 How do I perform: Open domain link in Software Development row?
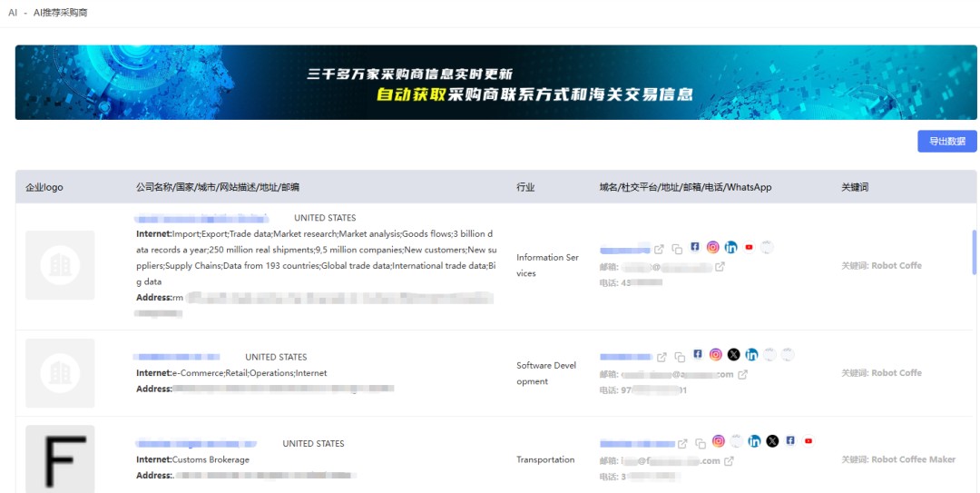pos(661,357)
